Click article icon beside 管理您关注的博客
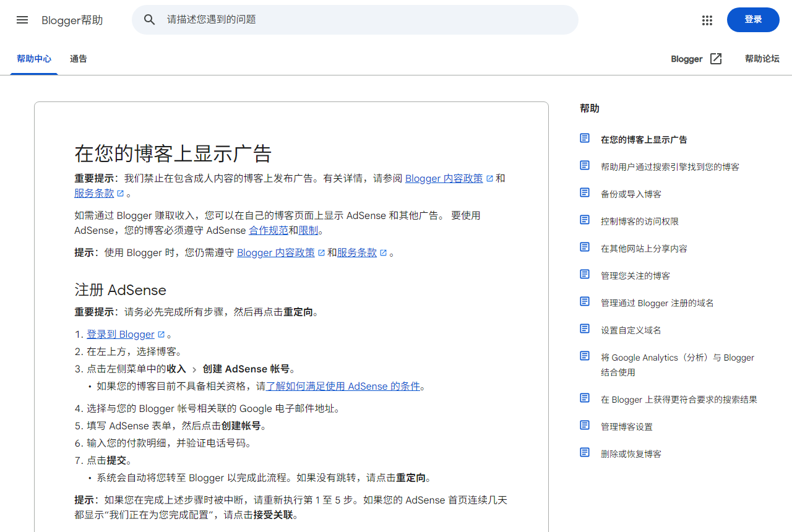 point(585,274)
